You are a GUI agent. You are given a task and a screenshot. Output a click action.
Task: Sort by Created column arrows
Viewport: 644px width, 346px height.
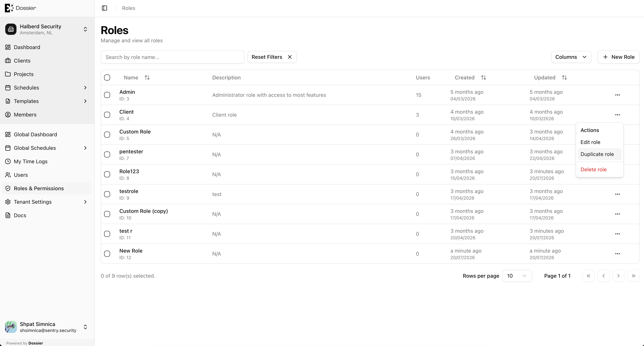484,78
